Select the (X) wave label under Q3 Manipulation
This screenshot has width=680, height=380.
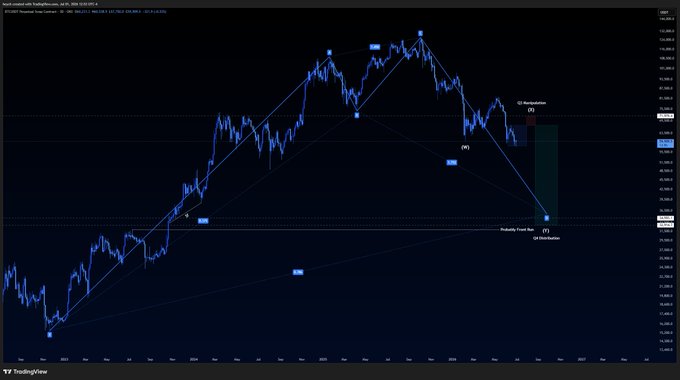(x=531, y=110)
